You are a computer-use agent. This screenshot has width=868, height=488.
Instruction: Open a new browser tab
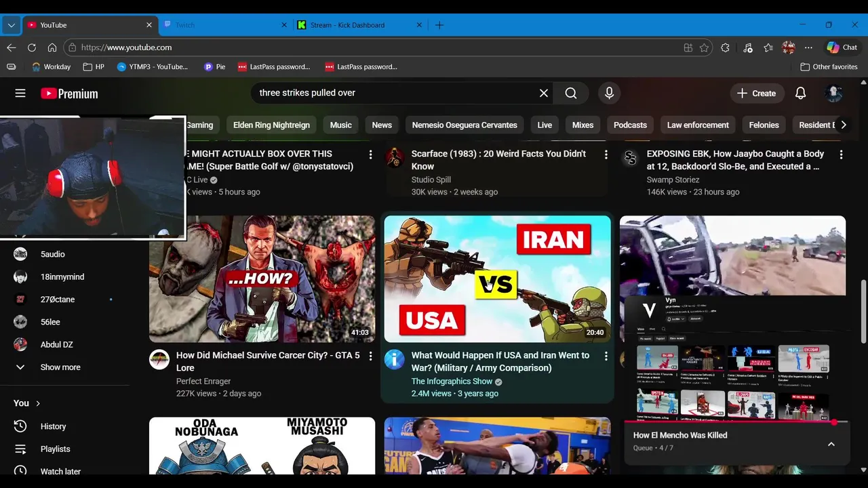click(439, 25)
